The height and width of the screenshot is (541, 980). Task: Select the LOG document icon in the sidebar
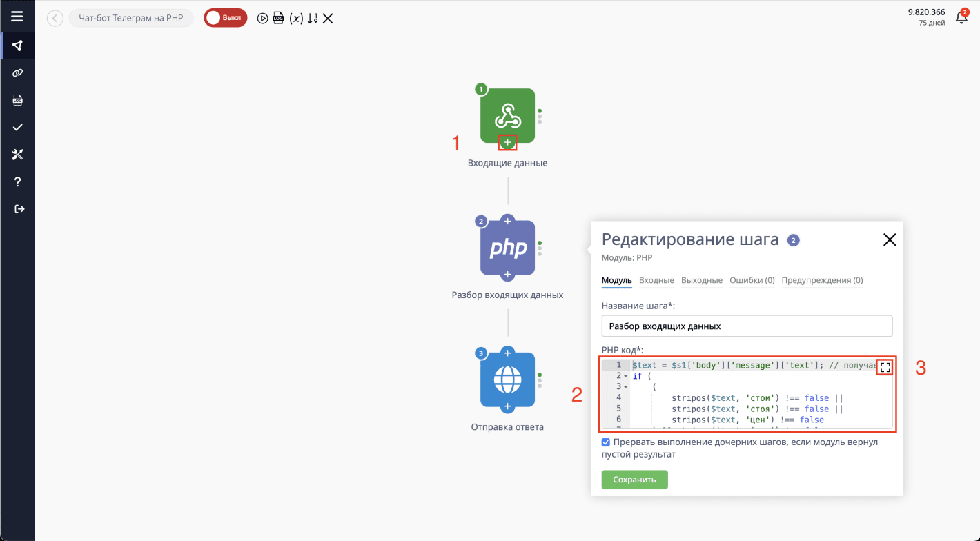coord(17,99)
